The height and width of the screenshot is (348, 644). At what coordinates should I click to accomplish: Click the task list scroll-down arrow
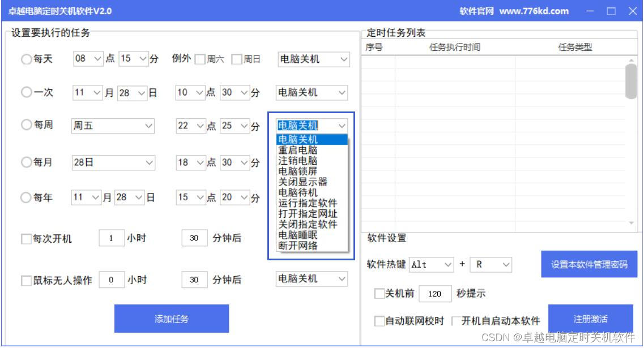tap(632, 223)
